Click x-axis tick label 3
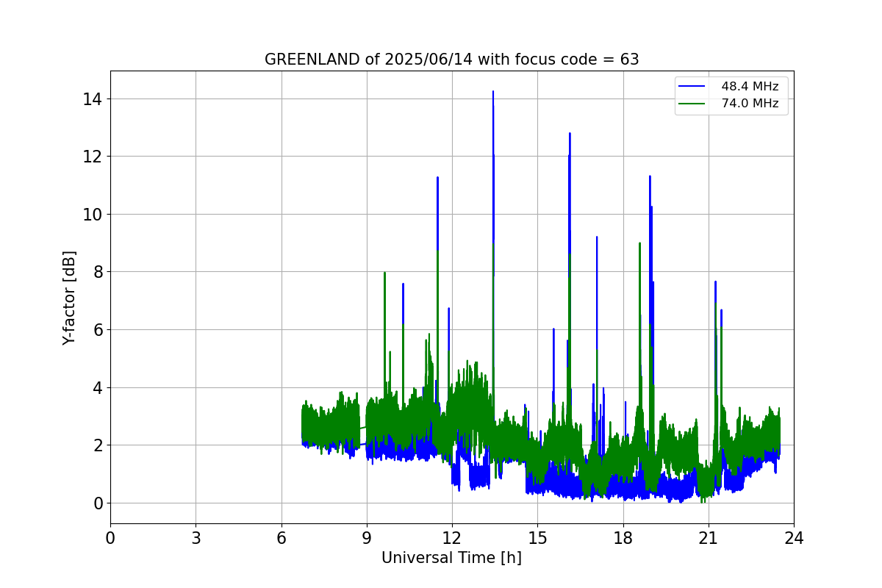The height and width of the screenshot is (588, 882). (x=196, y=538)
